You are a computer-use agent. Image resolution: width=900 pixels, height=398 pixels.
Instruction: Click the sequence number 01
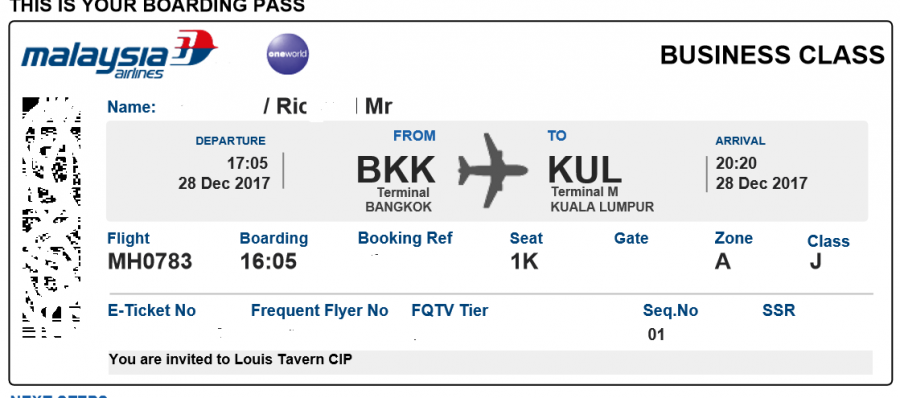click(x=656, y=334)
